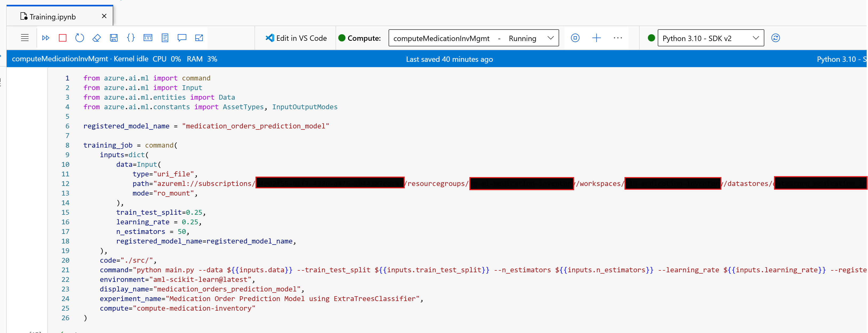This screenshot has height=333, width=868.
Task: Clear all cell outputs with the eraser icon
Action: click(x=97, y=38)
